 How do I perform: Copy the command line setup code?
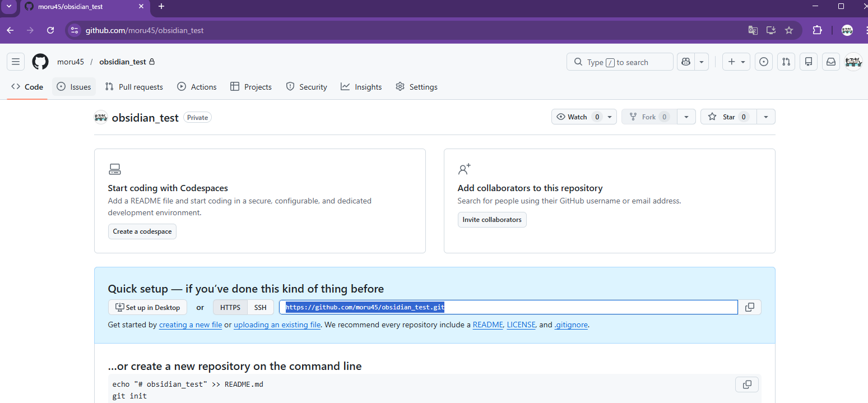tap(746, 385)
